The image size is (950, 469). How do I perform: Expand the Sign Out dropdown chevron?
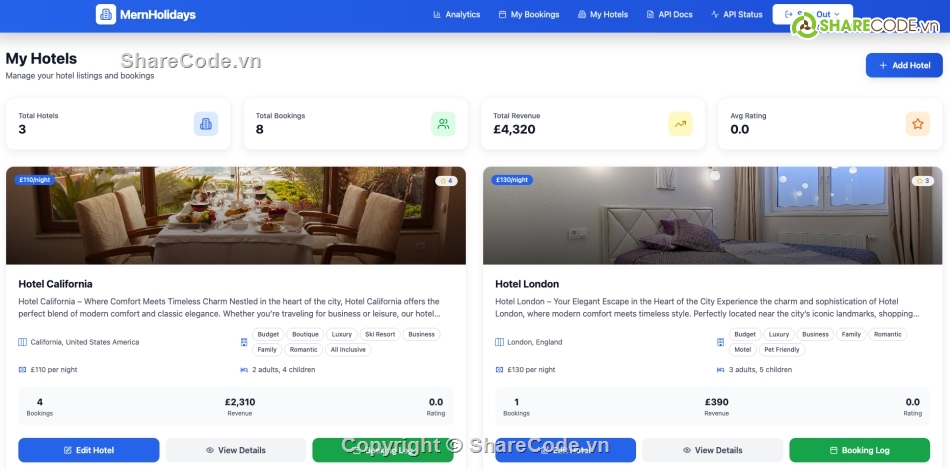(837, 15)
